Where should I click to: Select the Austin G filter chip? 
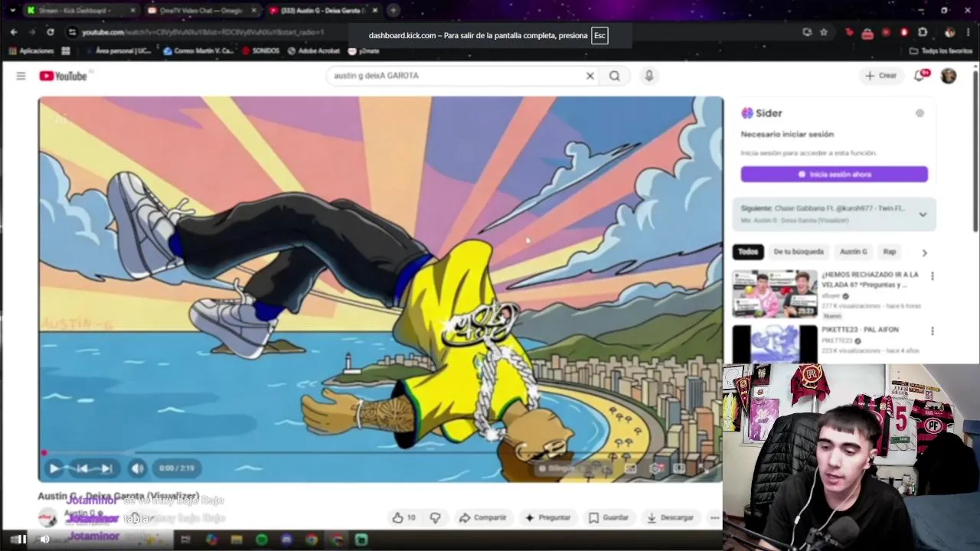(x=854, y=252)
